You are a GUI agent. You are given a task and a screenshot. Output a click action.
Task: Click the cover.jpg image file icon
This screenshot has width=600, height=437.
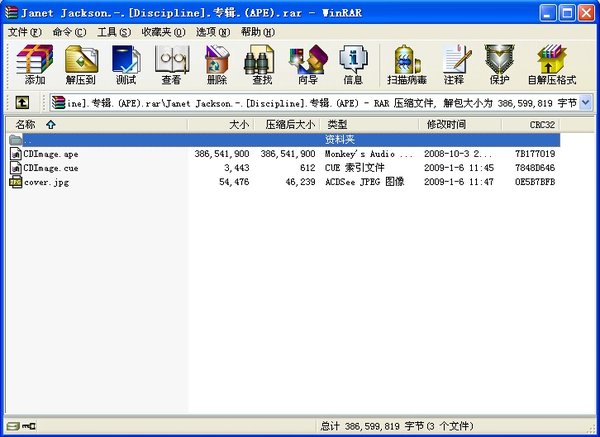coord(15,182)
